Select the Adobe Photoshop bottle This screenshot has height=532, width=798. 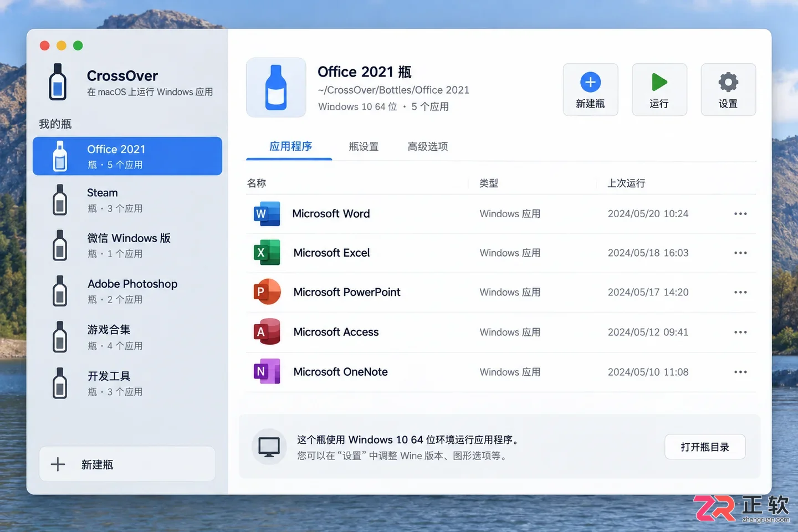point(127,291)
